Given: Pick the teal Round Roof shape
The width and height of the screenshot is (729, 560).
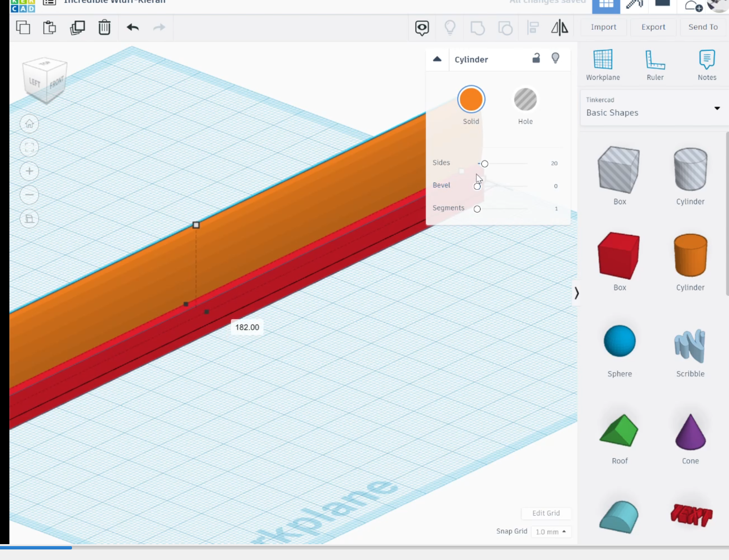Looking at the screenshot, I should pyautogui.click(x=619, y=517).
